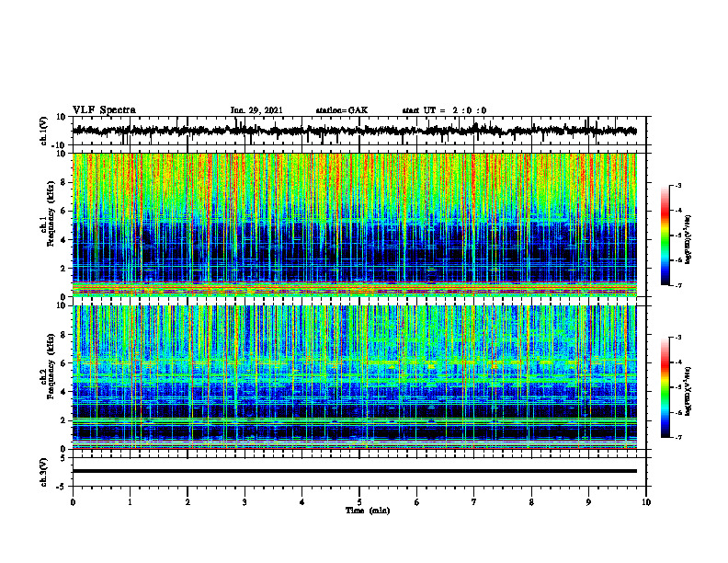This screenshot has height=563, width=728.
Task: Click time axis tick label "0"
Action: pyautogui.click(x=73, y=502)
